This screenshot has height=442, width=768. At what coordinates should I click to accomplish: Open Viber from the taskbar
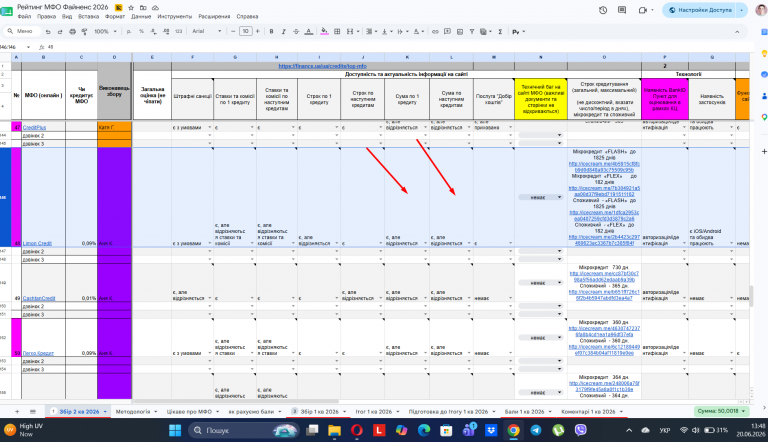pyautogui.click(x=581, y=430)
